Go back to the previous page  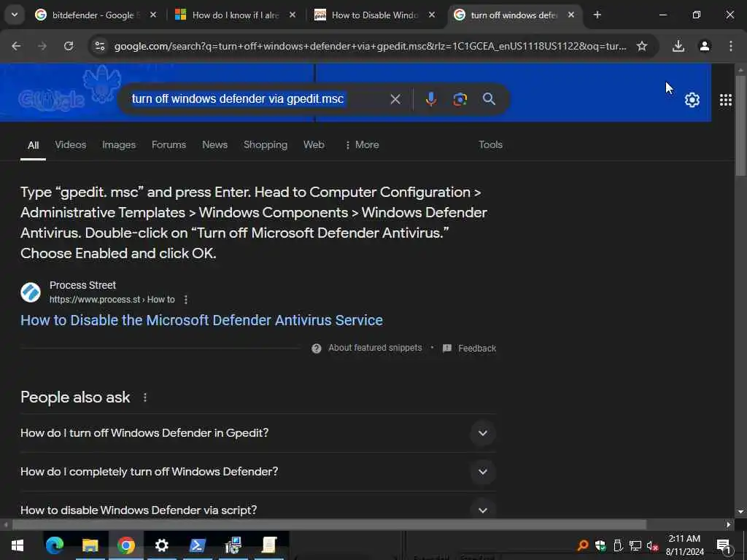pos(16,46)
